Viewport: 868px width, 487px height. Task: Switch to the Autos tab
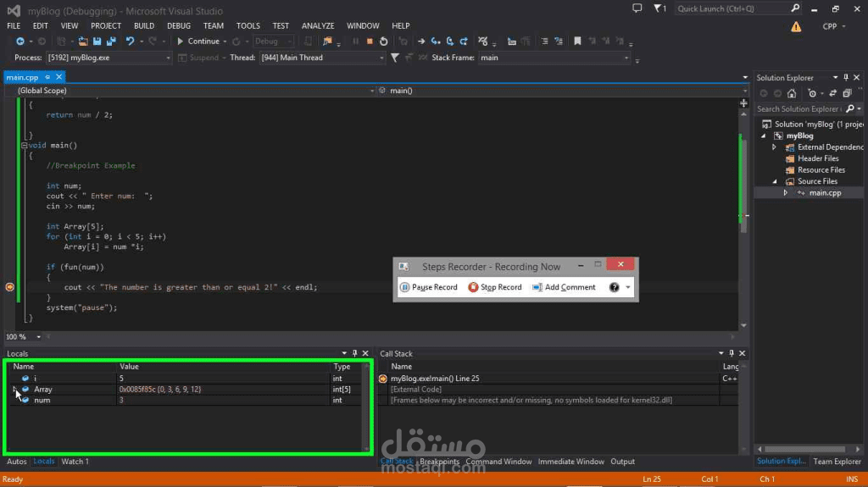click(17, 461)
